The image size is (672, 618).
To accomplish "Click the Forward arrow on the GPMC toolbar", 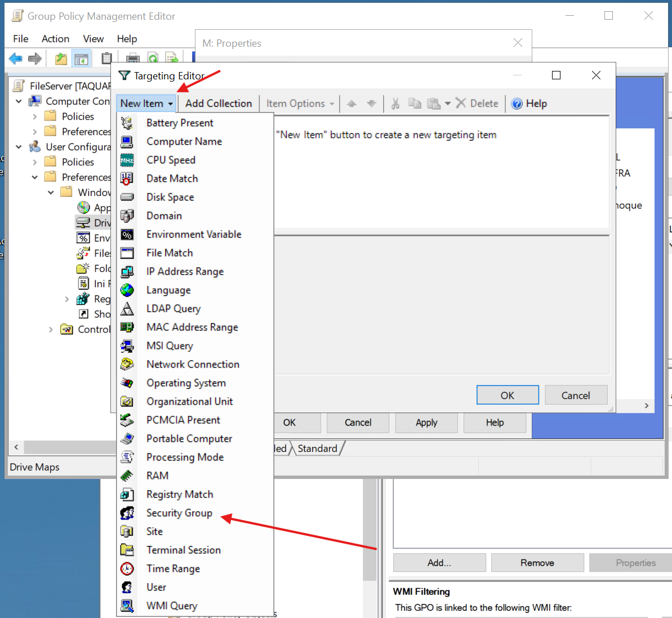I will (x=35, y=58).
